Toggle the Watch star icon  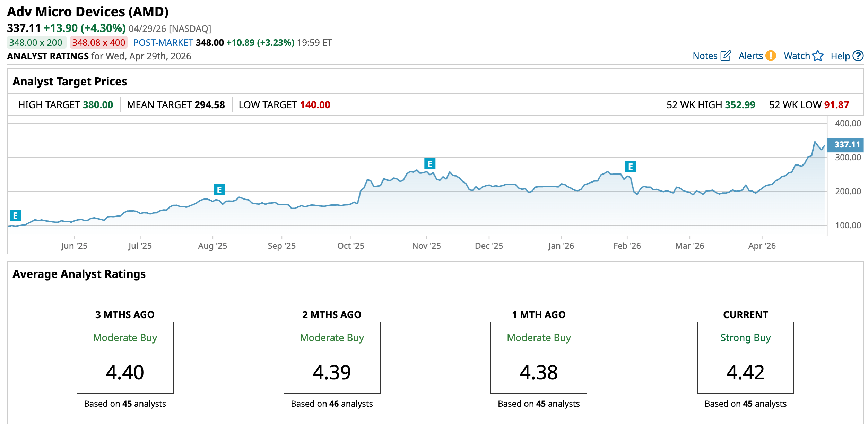tap(818, 56)
